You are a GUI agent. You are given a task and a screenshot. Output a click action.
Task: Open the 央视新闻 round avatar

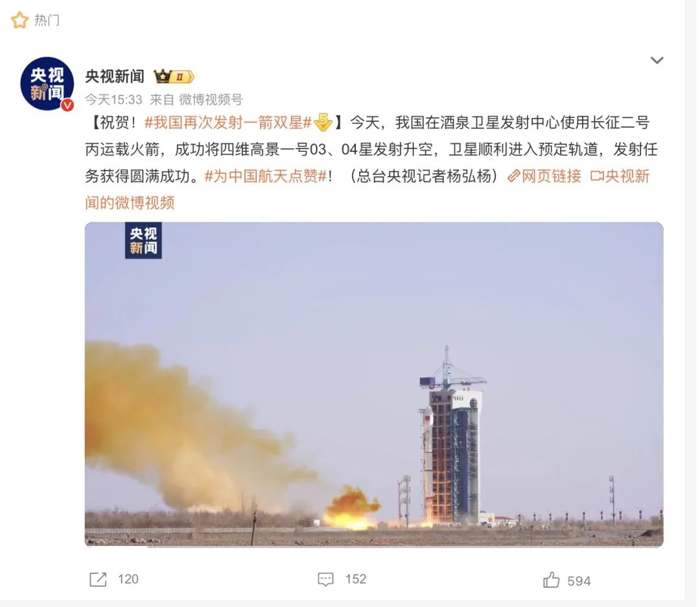tap(47, 84)
